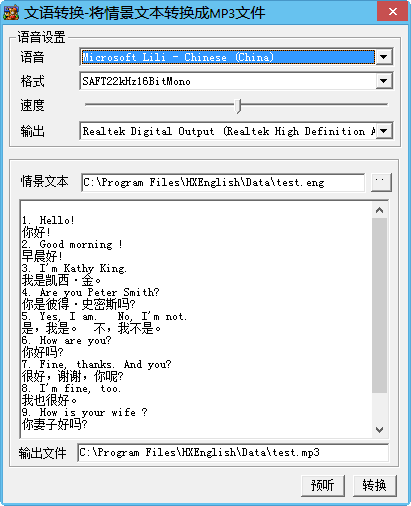
Task: Click scroll up arrow in text area
Action: pos(379,210)
